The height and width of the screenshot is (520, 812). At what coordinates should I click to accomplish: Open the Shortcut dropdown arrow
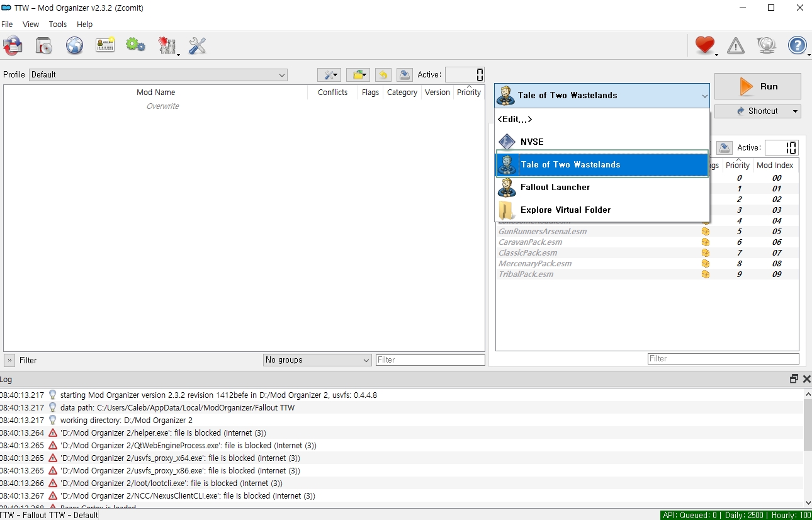pyautogui.click(x=796, y=111)
